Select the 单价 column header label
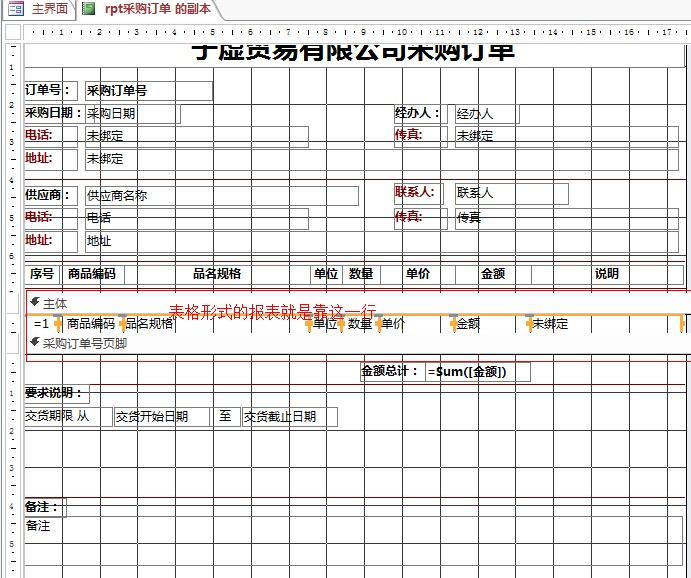This screenshot has width=691, height=578. coord(417,274)
